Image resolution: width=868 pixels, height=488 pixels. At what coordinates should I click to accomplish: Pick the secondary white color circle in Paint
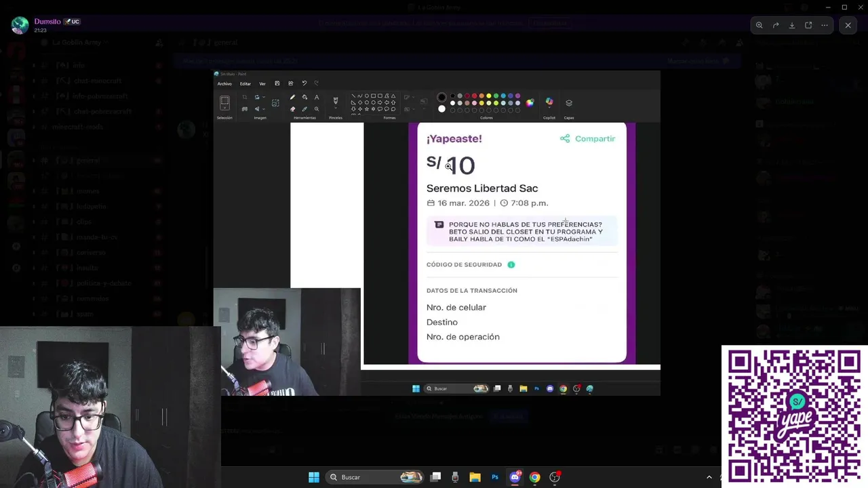pyautogui.click(x=441, y=108)
